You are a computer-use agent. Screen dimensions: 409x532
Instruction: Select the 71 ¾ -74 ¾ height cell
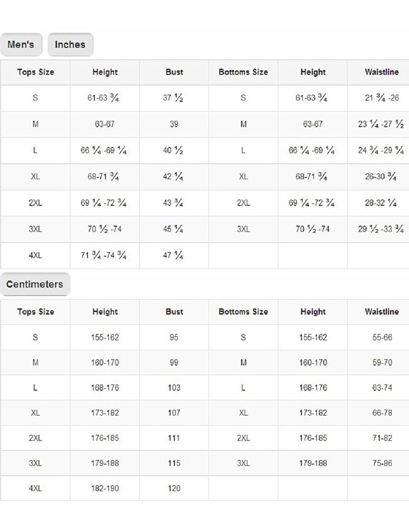pos(104,256)
